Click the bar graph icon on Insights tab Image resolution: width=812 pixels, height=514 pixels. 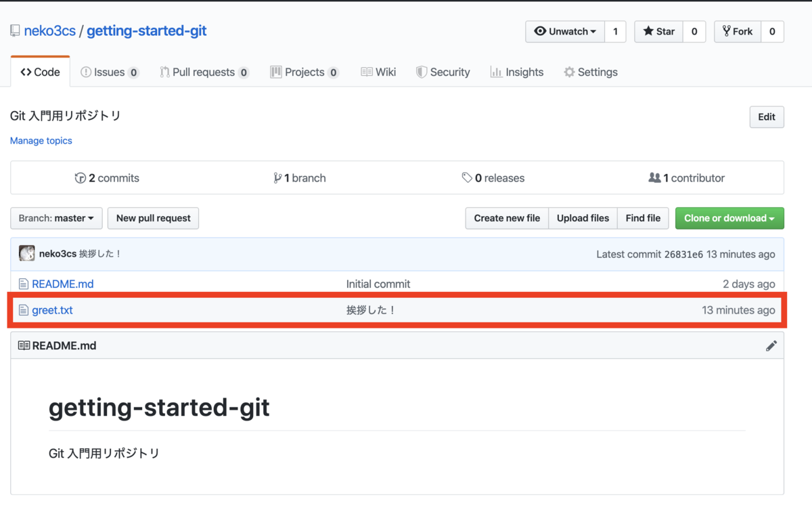(496, 72)
